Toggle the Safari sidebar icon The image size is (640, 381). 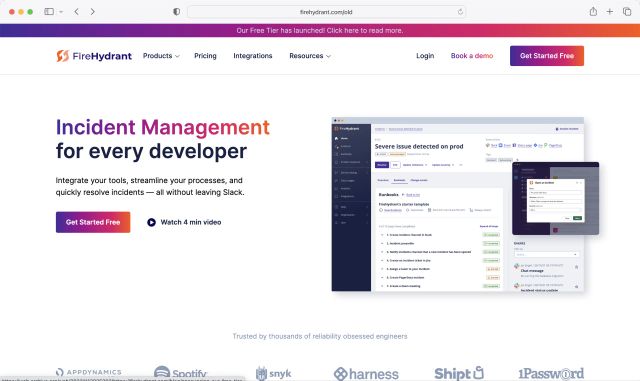(49, 11)
